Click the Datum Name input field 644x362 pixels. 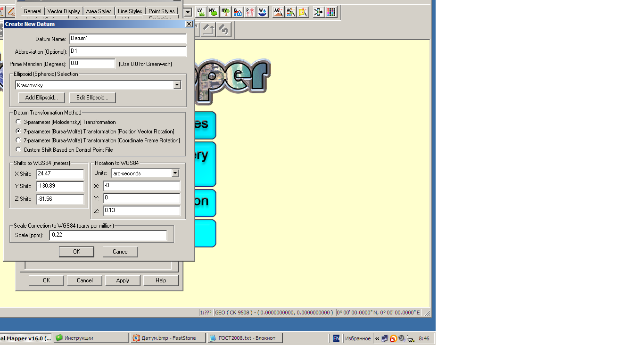click(128, 39)
